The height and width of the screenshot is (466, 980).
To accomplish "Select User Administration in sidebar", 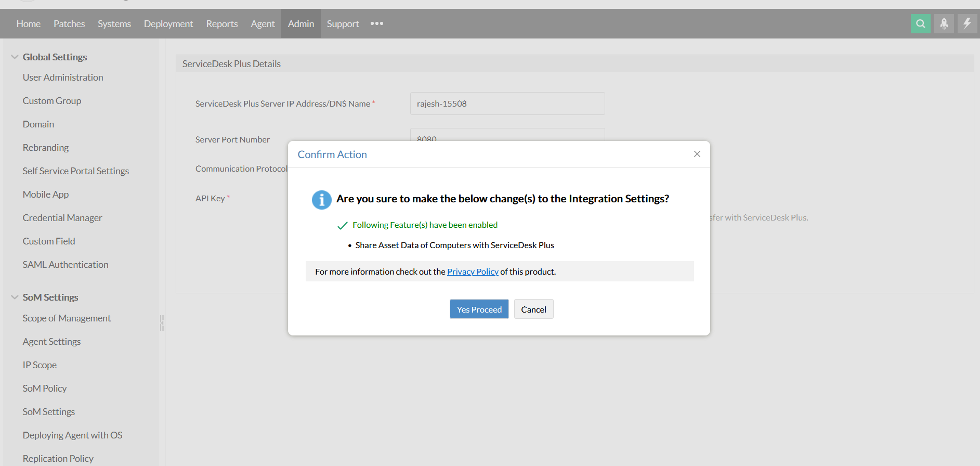I will tap(63, 77).
